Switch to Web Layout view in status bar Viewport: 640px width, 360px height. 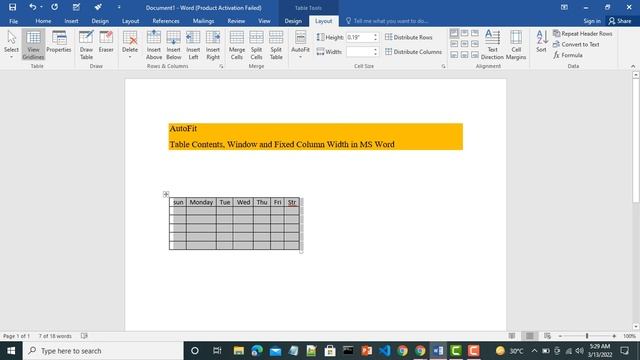pos(547,336)
